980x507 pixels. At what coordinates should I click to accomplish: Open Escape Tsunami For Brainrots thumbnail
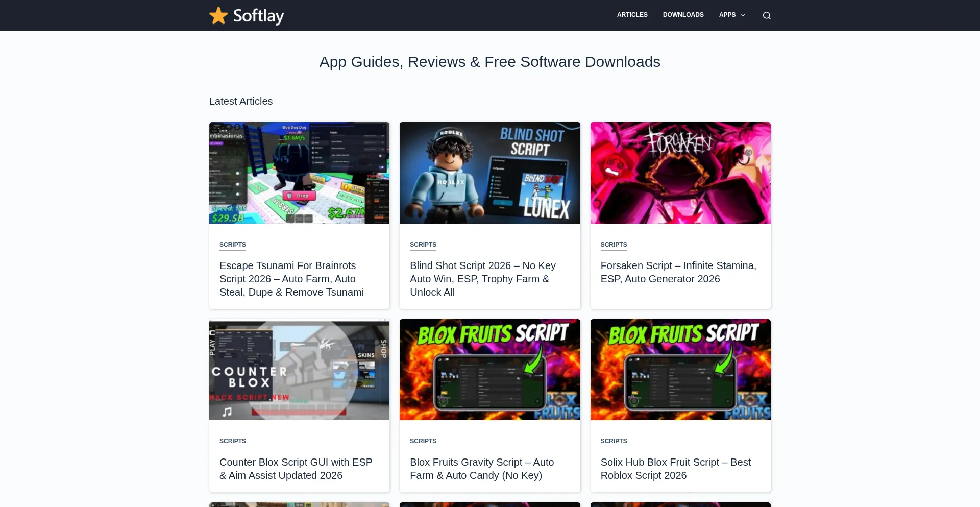(x=299, y=173)
